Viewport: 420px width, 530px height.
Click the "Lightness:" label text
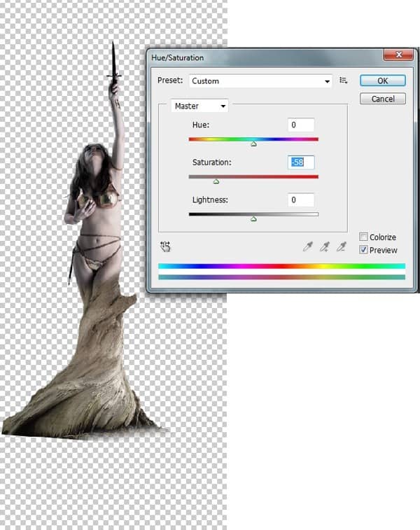(x=210, y=200)
